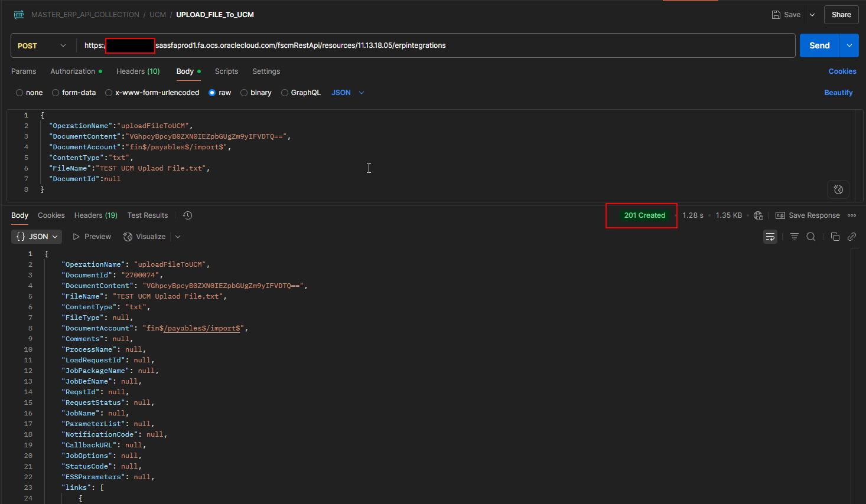Click MASTER_ERP_API_COLLECTION in the breadcrumb

coord(85,15)
